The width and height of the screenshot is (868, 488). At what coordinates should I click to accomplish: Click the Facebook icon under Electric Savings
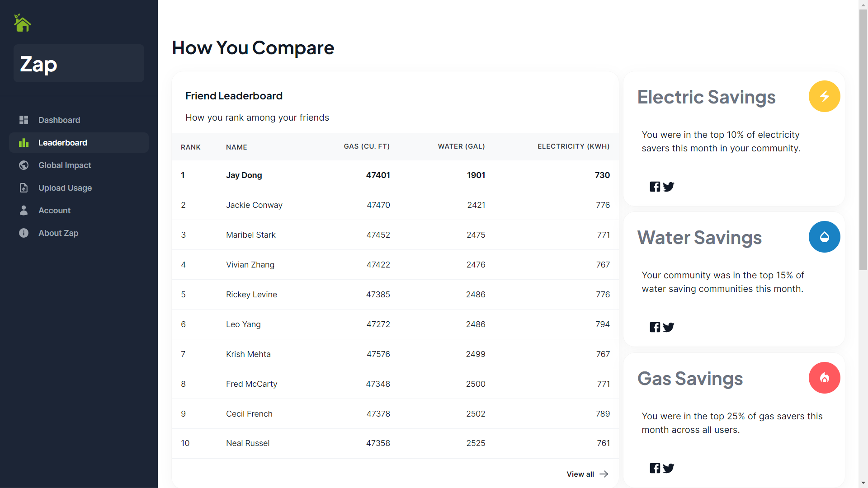tap(655, 187)
